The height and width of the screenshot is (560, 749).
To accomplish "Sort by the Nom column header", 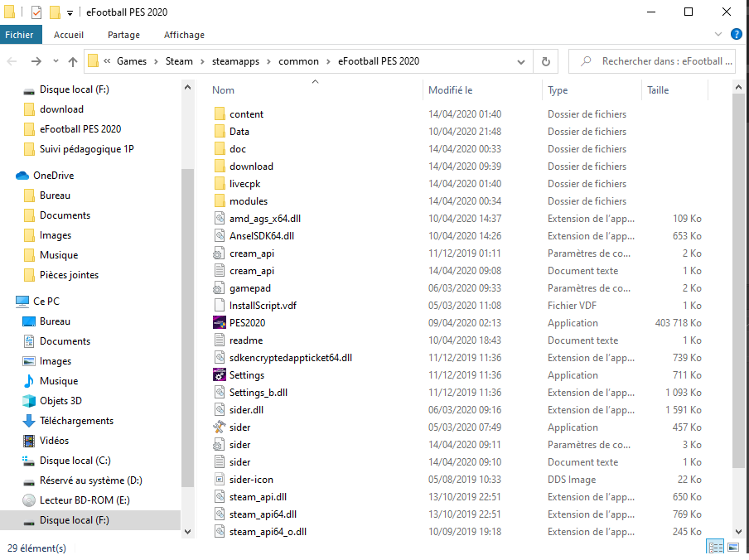I will tap(316, 89).
